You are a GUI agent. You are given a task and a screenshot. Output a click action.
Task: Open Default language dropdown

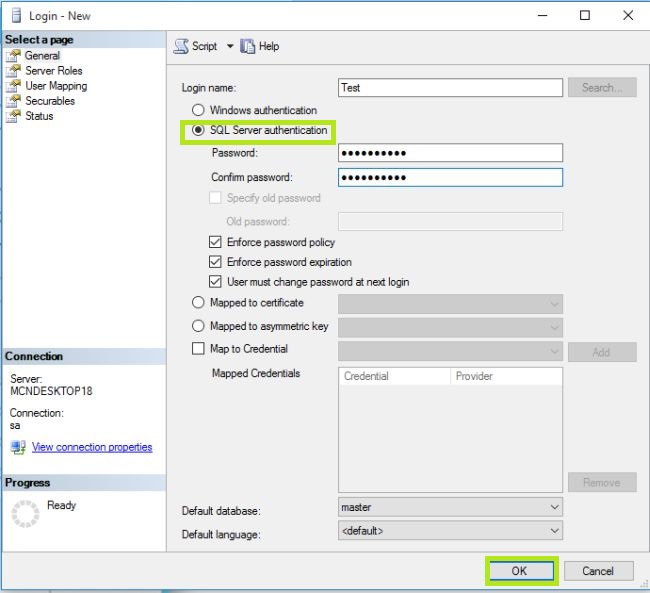point(554,531)
